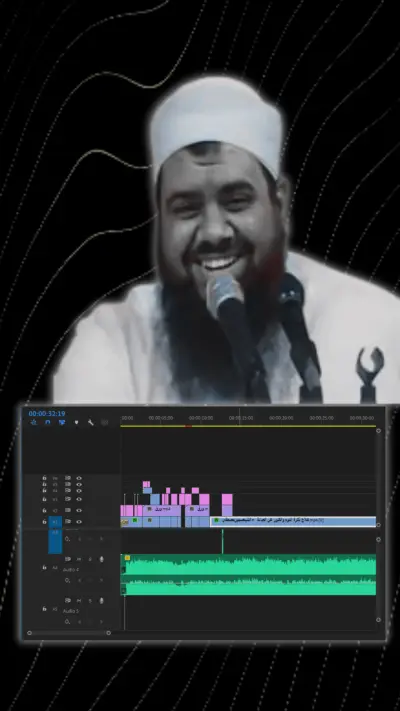The height and width of the screenshot is (711, 400).
Task: Toggle sync lock on Audio 4 track
Action: 68,559
